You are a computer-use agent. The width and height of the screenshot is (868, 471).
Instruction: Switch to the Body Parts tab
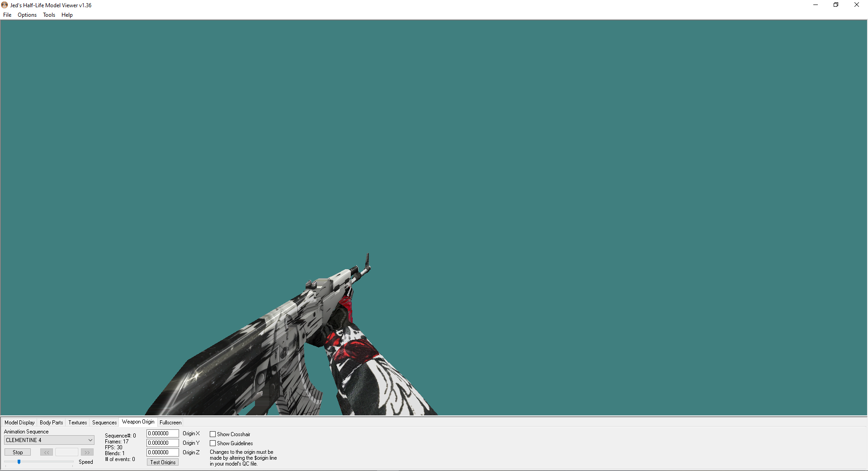coord(51,423)
